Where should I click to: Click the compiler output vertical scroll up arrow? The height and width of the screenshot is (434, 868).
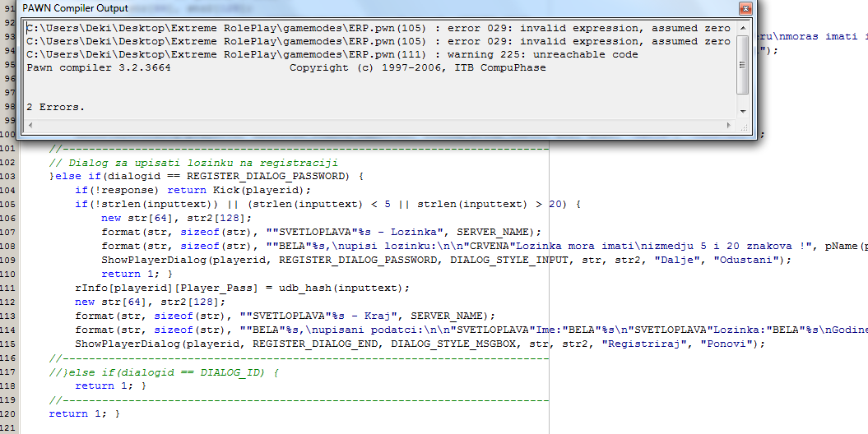tap(743, 29)
